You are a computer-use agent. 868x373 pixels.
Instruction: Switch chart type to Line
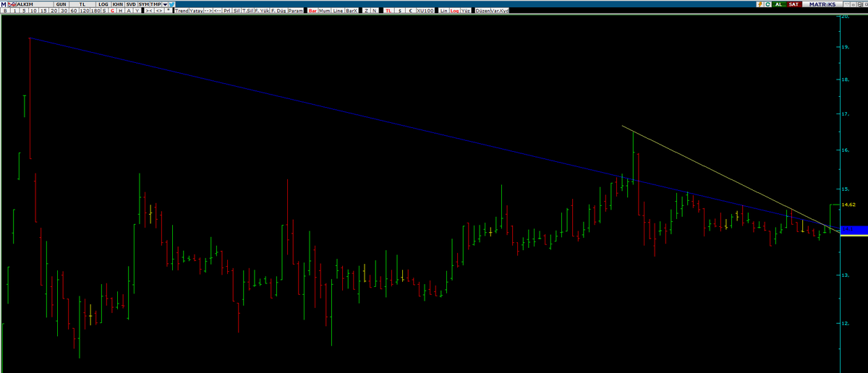(338, 11)
